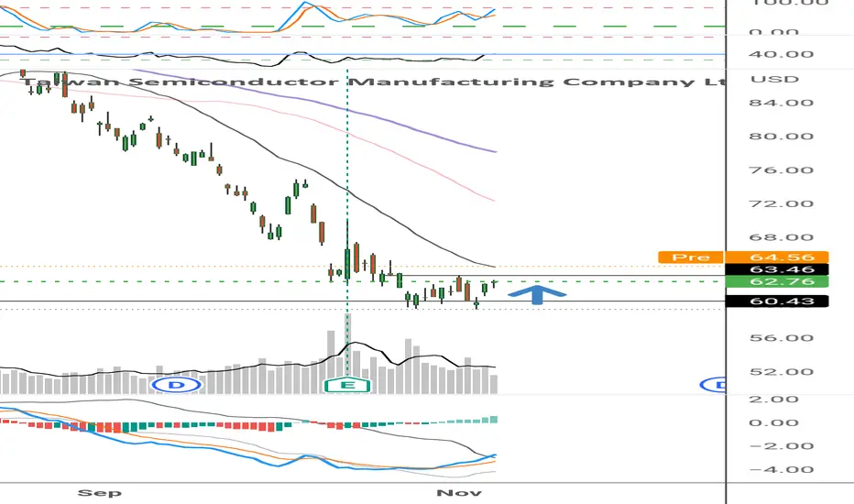This screenshot has width=854, height=504.
Task: Select the 64.56 pre-market price tag
Action: pyautogui.click(x=777, y=257)
